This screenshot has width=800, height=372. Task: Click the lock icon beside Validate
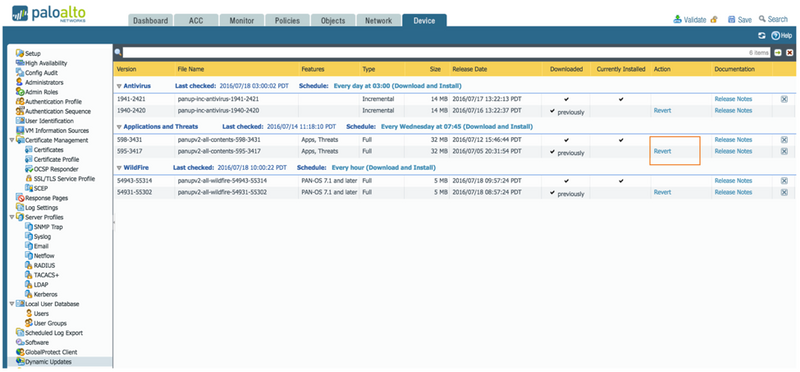714,19
